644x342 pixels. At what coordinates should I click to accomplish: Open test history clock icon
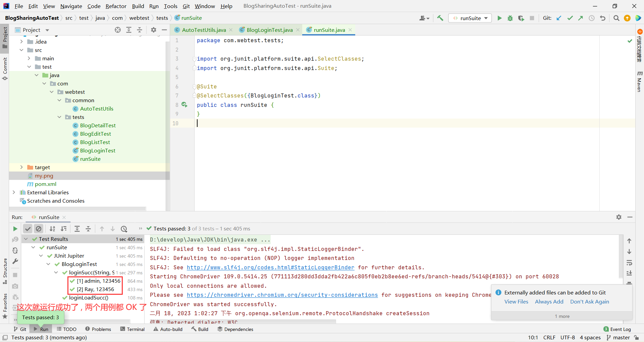[x=124, y=229]
